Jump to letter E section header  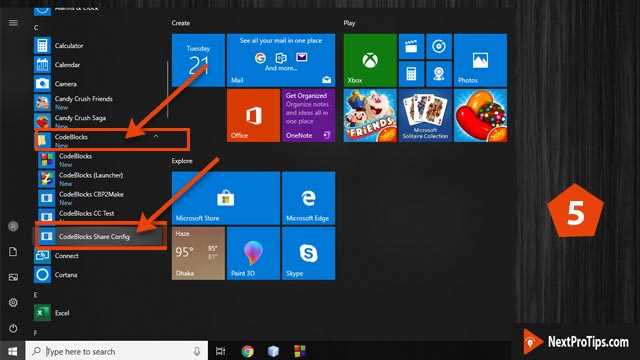point(36,294)
